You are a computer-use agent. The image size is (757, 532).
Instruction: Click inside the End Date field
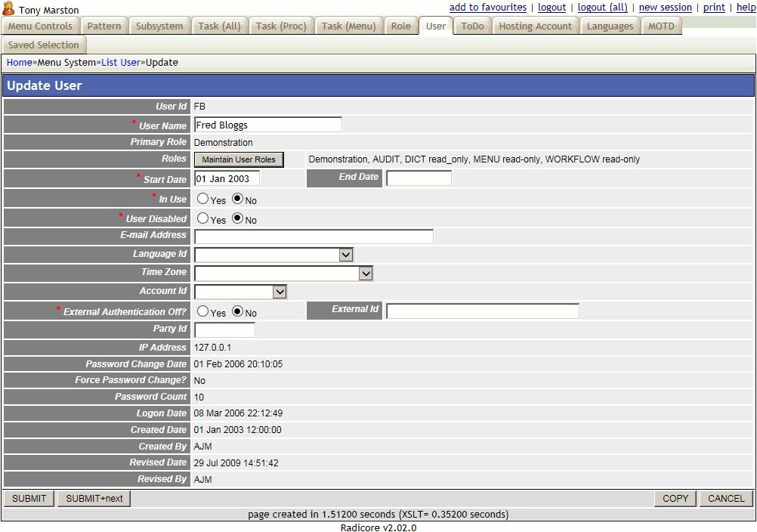pos(420,178)
